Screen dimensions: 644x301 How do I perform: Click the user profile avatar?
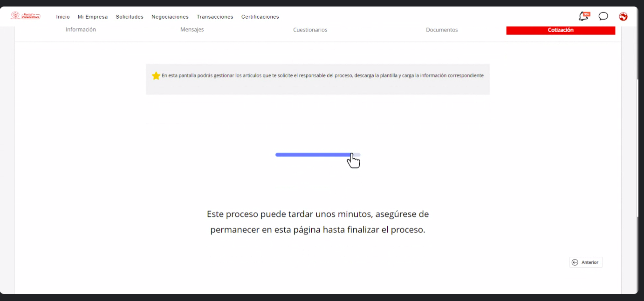click(x=623, y=17)
